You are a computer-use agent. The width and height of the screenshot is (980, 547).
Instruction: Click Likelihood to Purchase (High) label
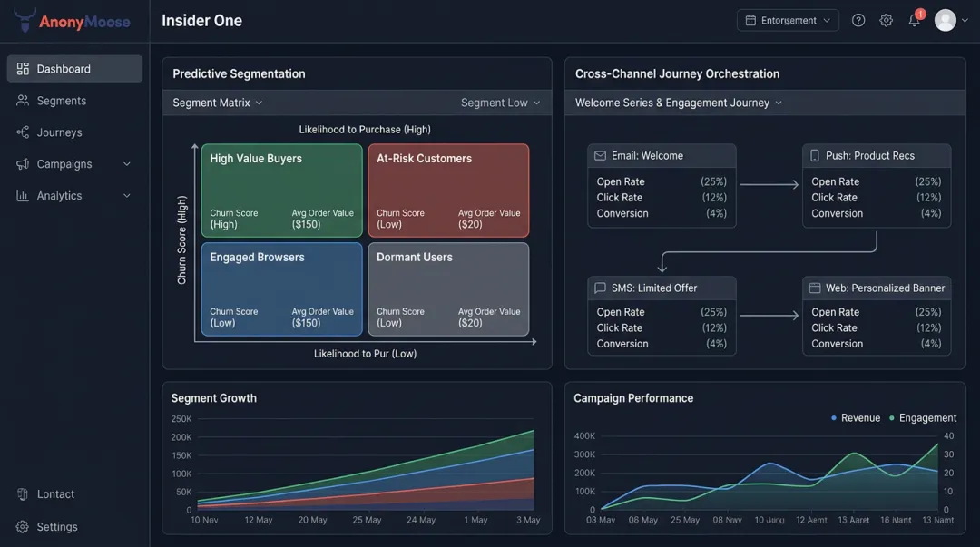pos(365,130)
